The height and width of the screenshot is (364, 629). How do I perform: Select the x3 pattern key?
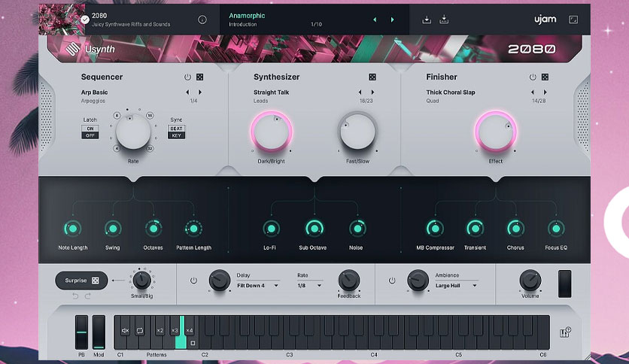(175, 331)
